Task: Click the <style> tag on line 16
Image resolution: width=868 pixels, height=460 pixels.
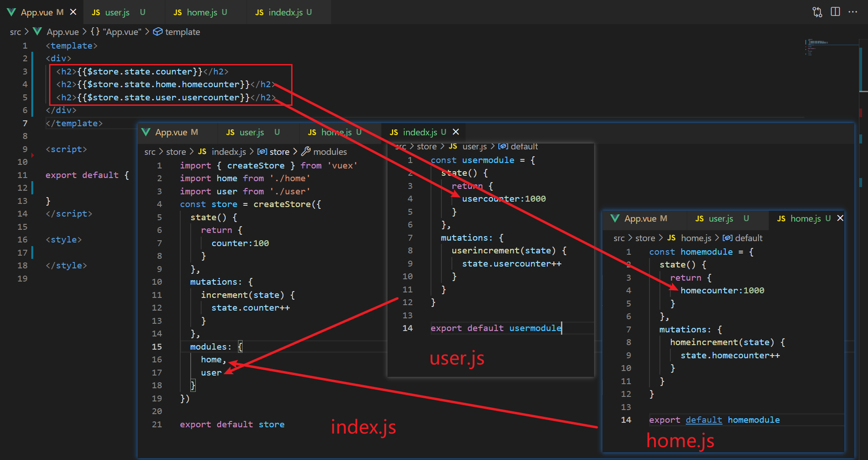Action: 64,239
